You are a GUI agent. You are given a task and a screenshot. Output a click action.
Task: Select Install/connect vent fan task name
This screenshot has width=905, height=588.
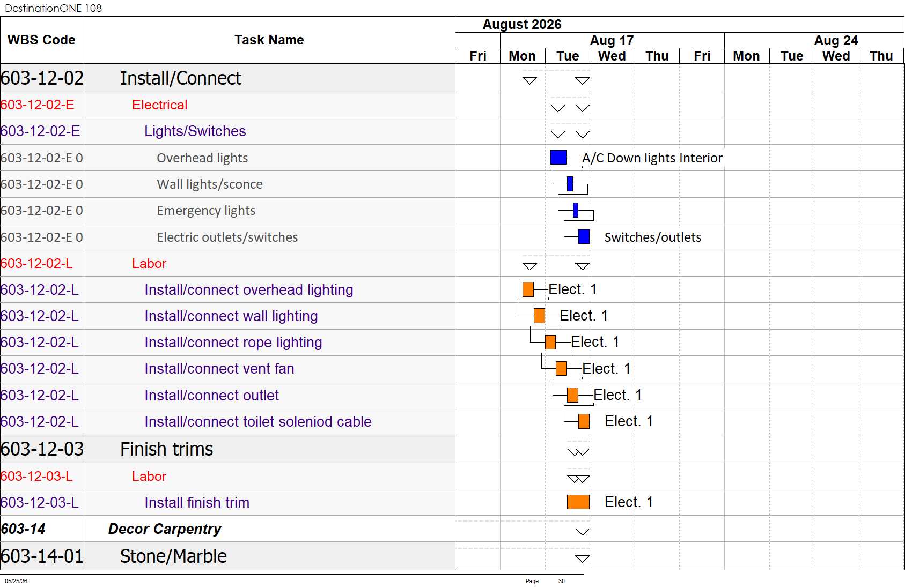point(219,369)
